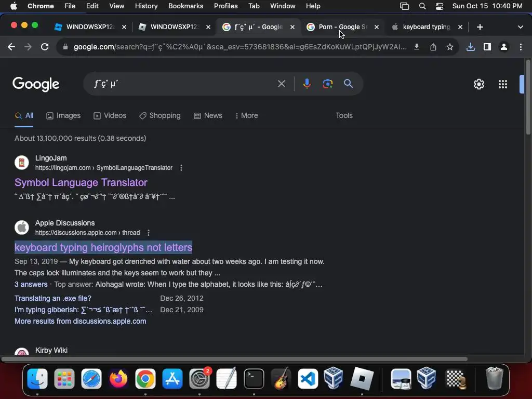Launch Roblox from the Dock
This screenshot has height=399, width=532.
[362, 379]
